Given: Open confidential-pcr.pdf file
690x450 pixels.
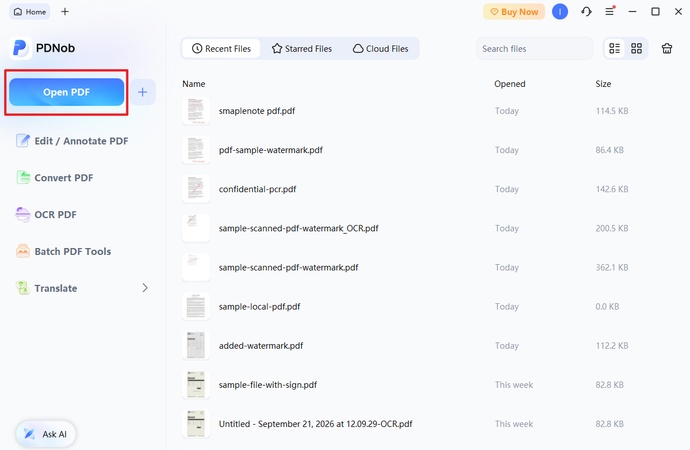Looking at the screenshot, I should pos(257,189).
